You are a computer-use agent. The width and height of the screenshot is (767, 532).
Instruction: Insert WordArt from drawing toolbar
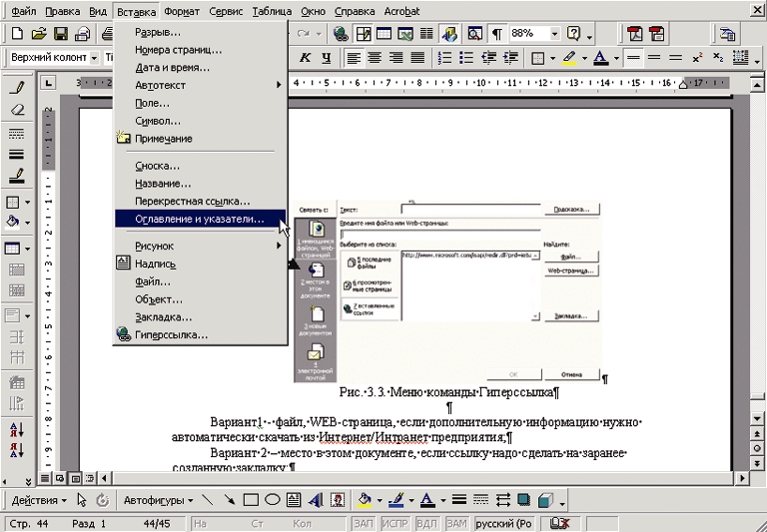coord(316,500)
